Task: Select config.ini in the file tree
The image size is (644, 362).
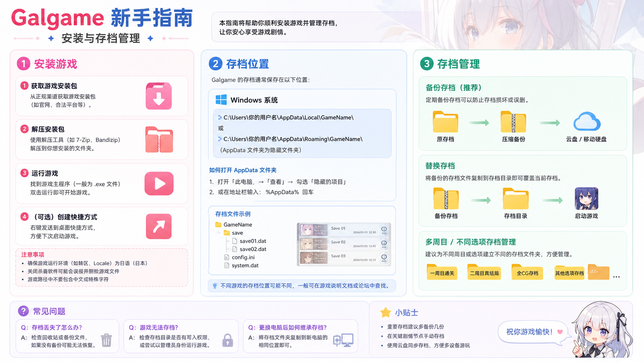Action: click(239, 257)
